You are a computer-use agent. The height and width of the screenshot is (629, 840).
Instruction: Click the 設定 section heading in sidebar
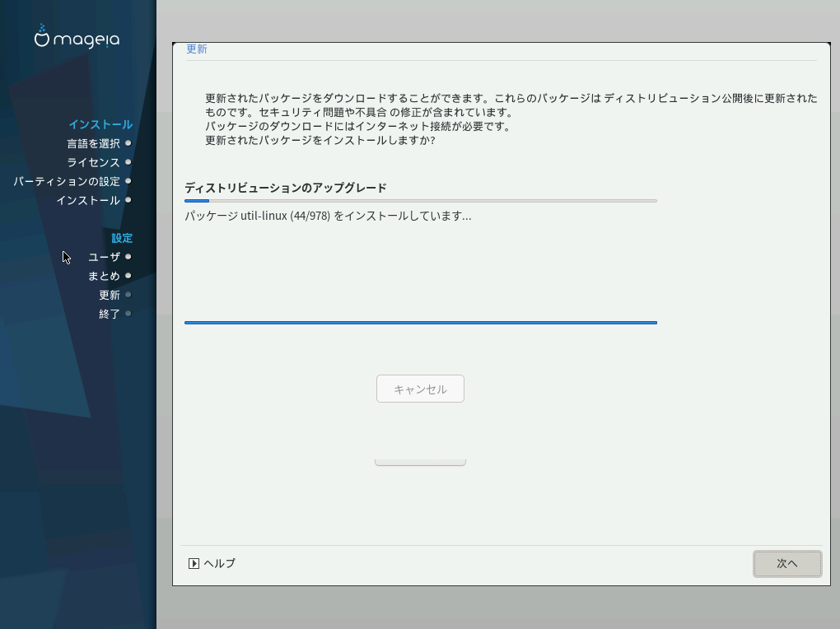pyautogui.click(x=122, y=238)
